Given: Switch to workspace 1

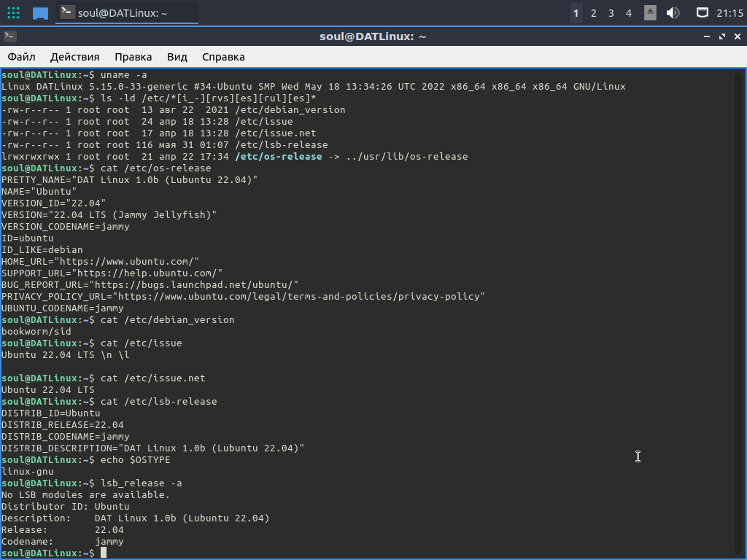Looking at the screenshot, I should coord(576,13).
